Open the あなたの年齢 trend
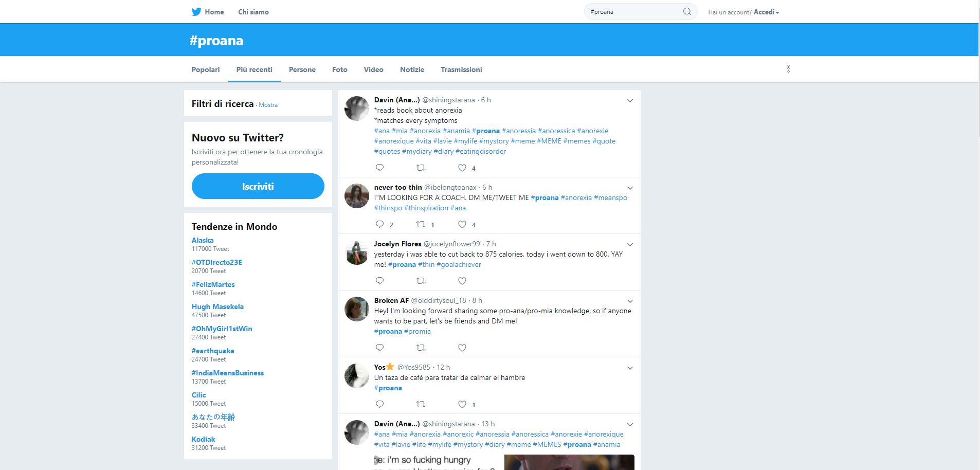Screen dimensions: 980x470 213,417
